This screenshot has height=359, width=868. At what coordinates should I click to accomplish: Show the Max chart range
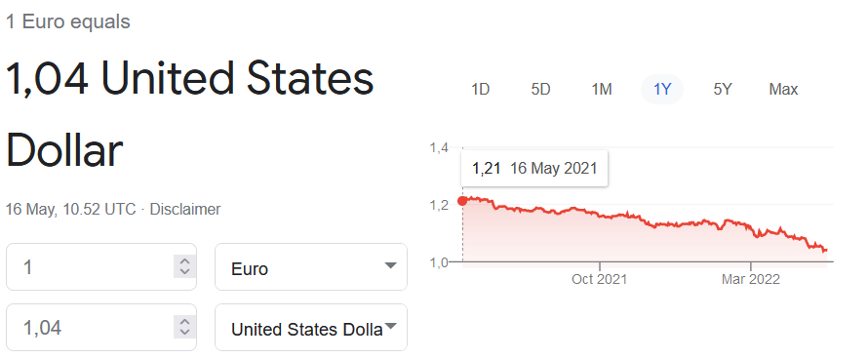coord(783,89)
